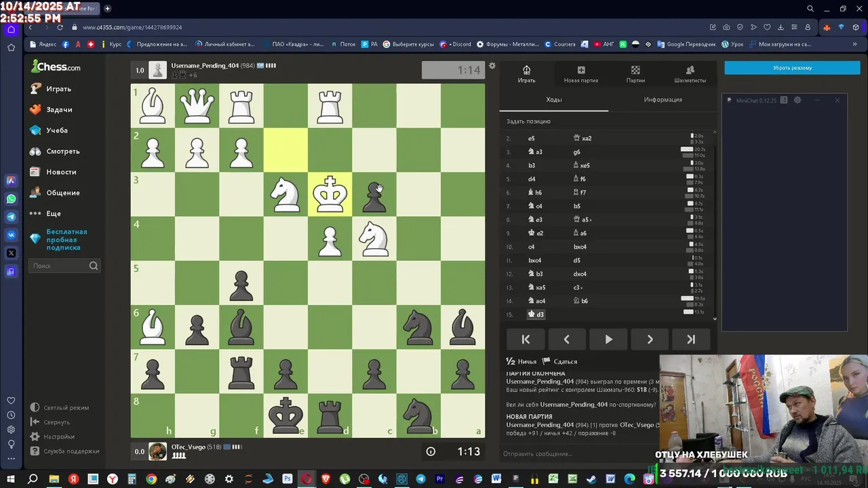The image size is (868, 488).
Task: Click Telegram icon in browser sidebar
Action: pyautogui.click(x=11, y=217)
